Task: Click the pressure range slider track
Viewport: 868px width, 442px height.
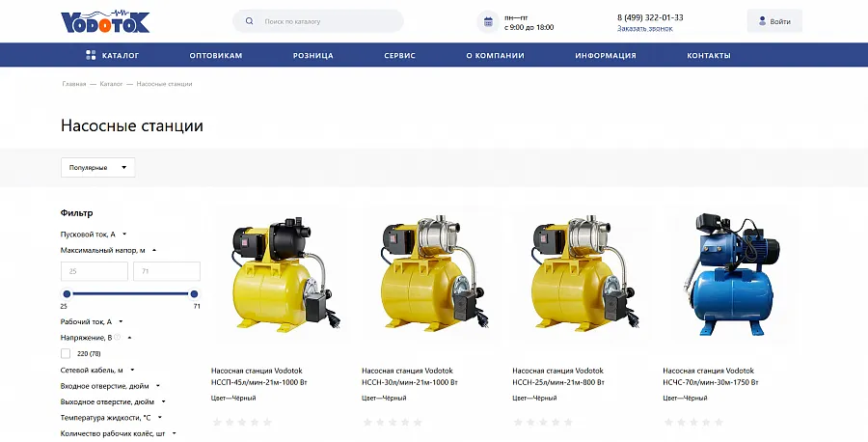Action: click(130, 293)
